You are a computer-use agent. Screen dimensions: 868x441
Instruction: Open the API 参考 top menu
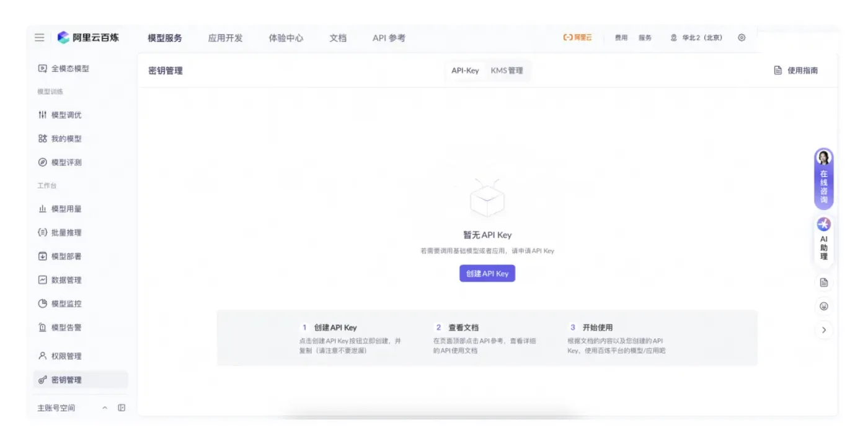pos(389,38)
